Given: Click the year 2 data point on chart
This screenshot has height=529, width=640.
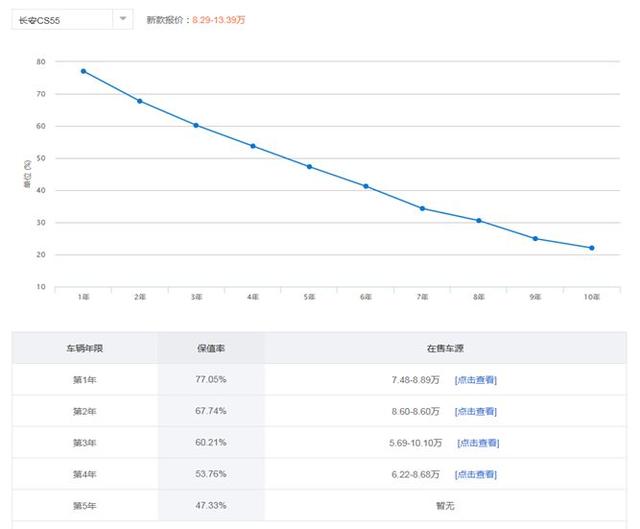Looking at the screenshot, I should tap(140, 101).
